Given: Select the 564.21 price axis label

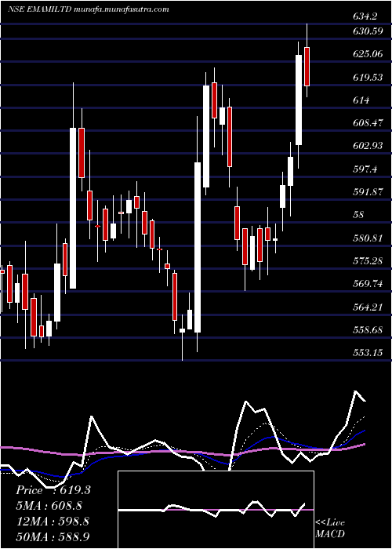Looking at the screenshot, I should (x=368, y=307).
